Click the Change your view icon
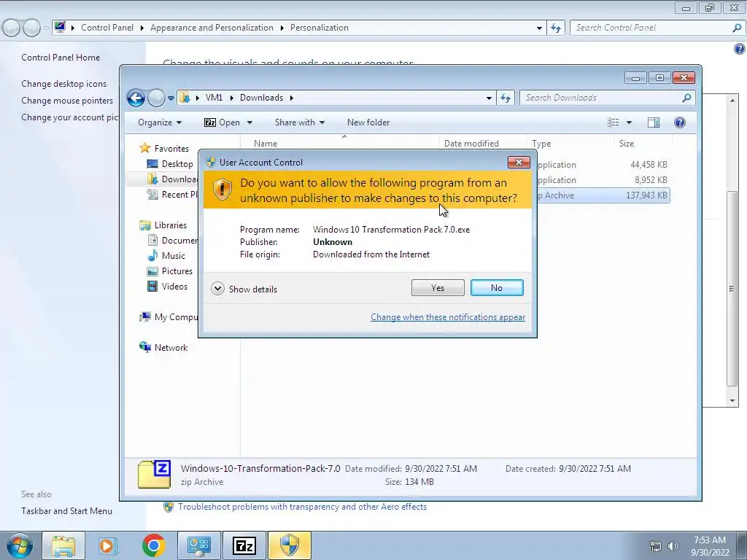Screen dimensions: 747x560 [613, 122]
